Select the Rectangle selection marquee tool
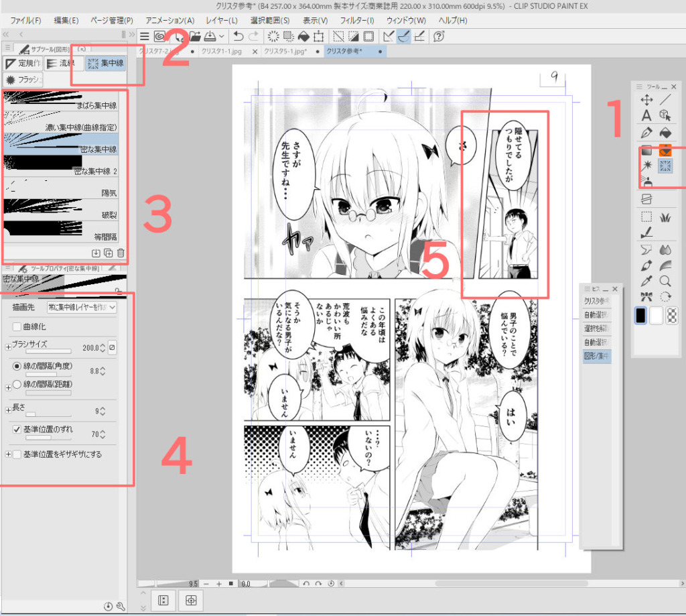Screen dimensions: 686x616 coord(646,217)
